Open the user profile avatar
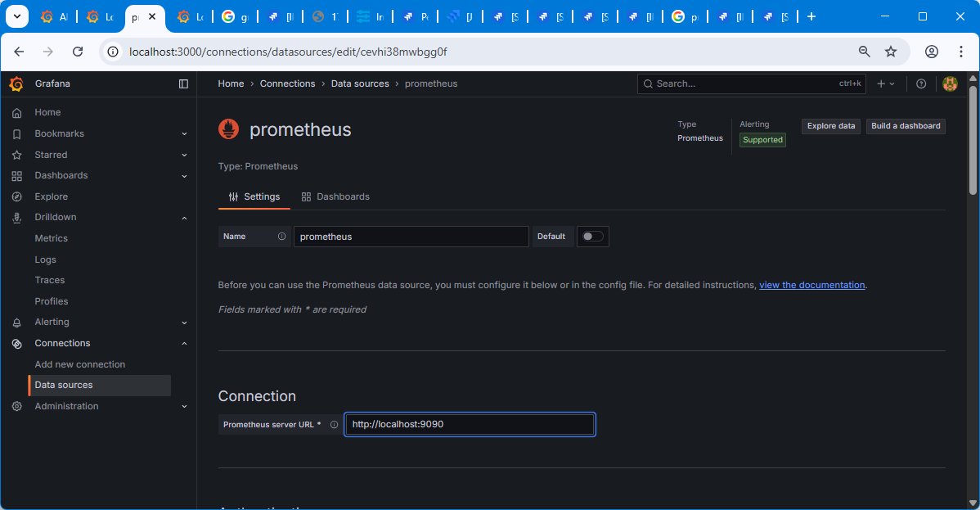Viewport: 980px width, 510px height. tap(950, 83)
